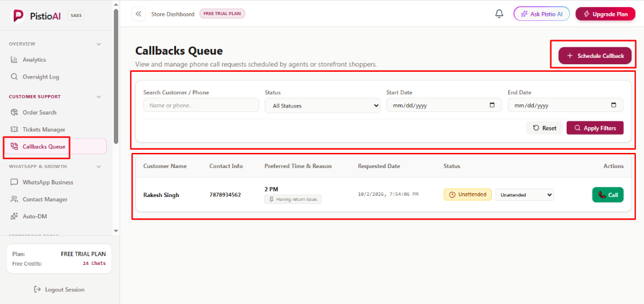Click the Tickets Manager ticket icon

(x=14, y=130)
